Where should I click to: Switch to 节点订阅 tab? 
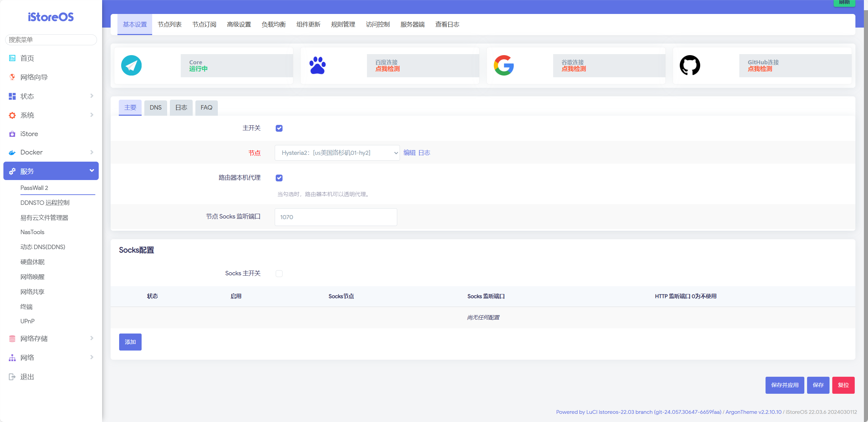click(204, 25)
